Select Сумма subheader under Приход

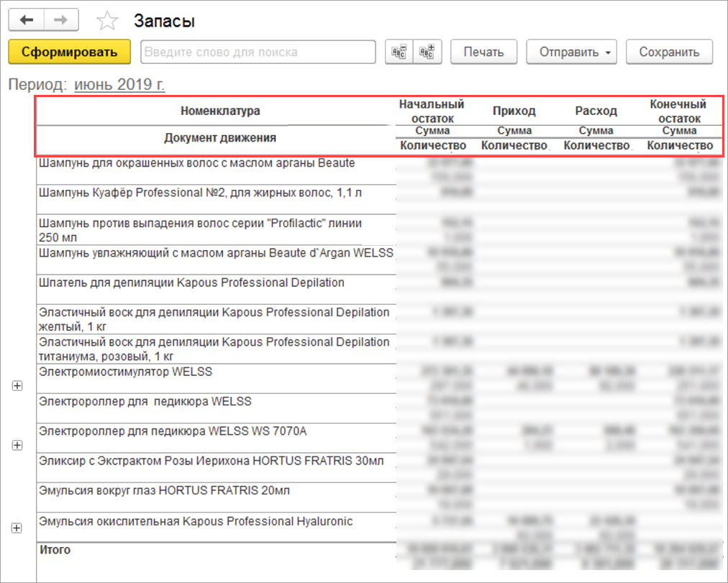pyautogui.click(x=514, y=131)
